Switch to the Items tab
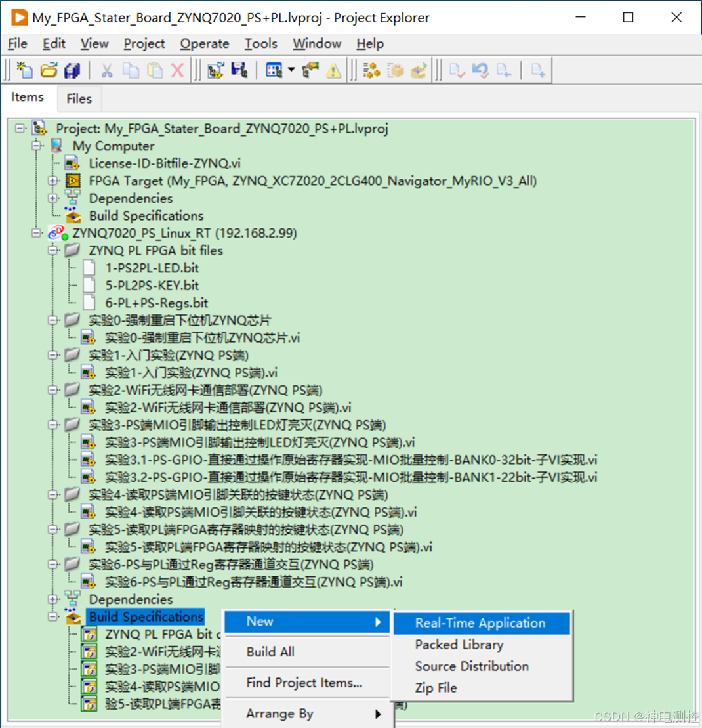The height and width of the screenshot is (728, 702). coord(28,97)
